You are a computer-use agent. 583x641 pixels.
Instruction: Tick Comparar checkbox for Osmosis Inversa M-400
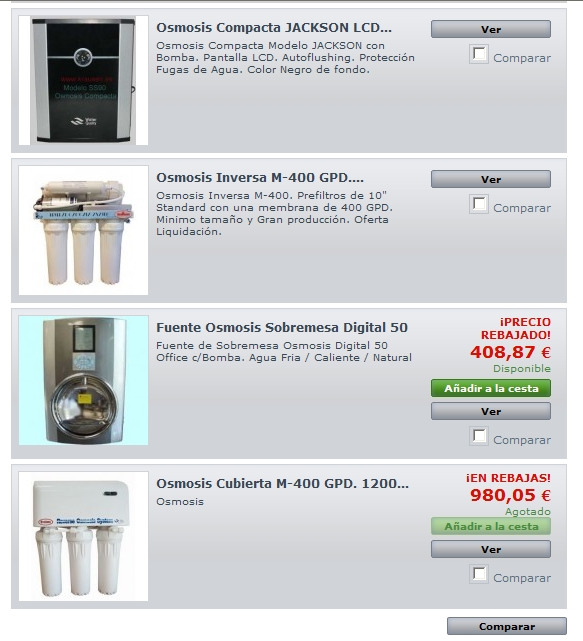pos(479,204)
